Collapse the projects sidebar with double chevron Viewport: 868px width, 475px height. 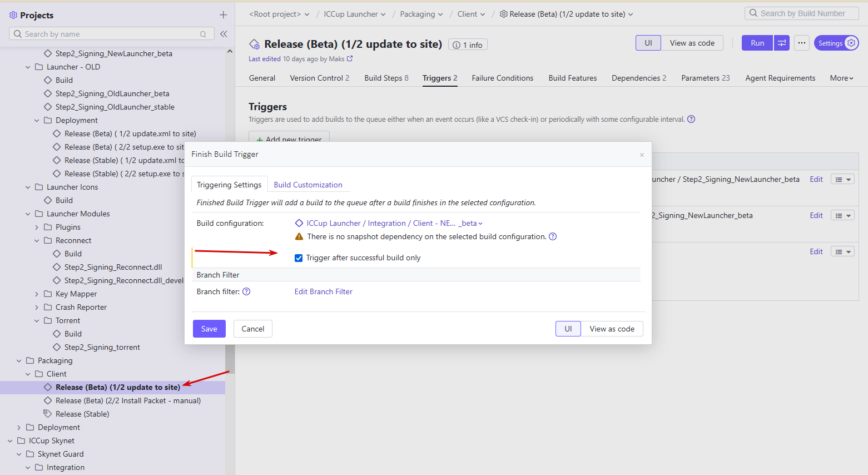(x=224, y=34)
